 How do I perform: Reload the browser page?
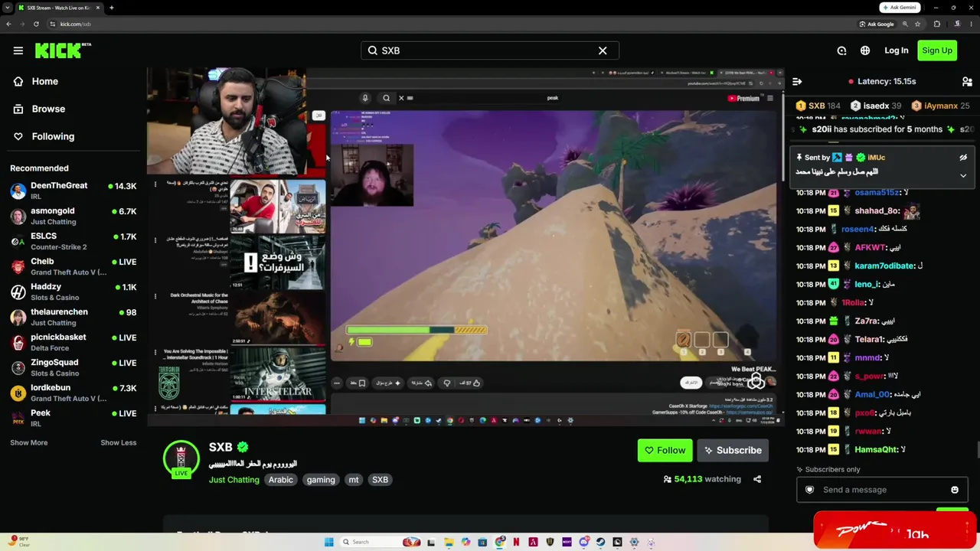click(36, 24)
